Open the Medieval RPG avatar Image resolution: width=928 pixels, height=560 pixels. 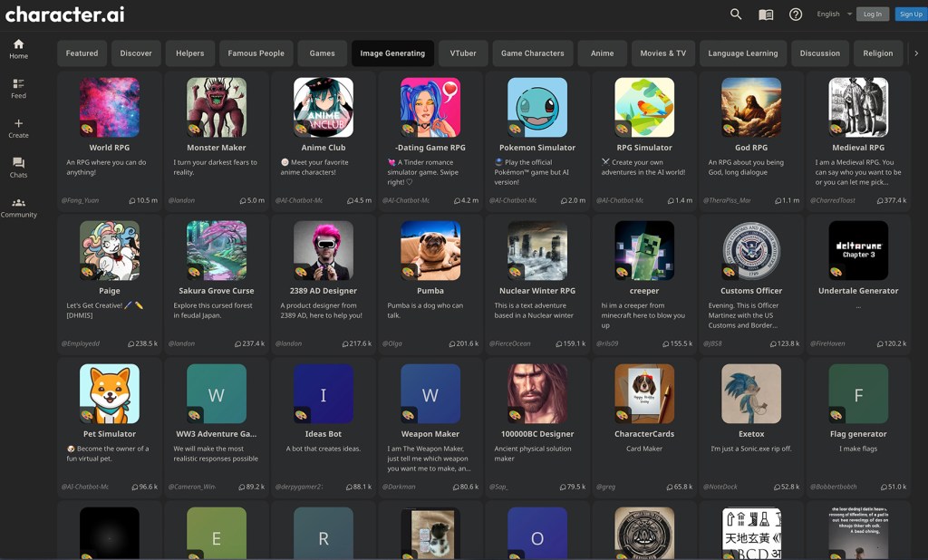pos(858,107)
